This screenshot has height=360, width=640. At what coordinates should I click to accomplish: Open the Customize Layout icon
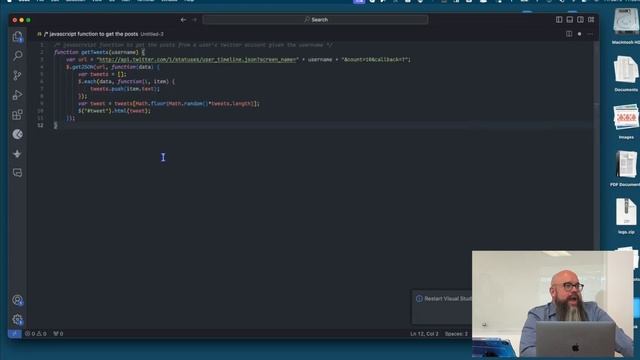(591, 20)
